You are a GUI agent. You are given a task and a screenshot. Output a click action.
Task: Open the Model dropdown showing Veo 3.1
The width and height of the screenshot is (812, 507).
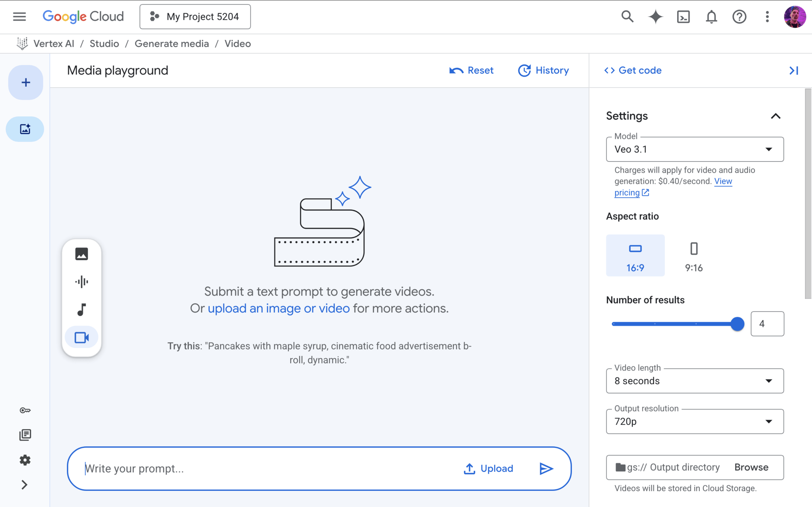(x=694, y=149)
